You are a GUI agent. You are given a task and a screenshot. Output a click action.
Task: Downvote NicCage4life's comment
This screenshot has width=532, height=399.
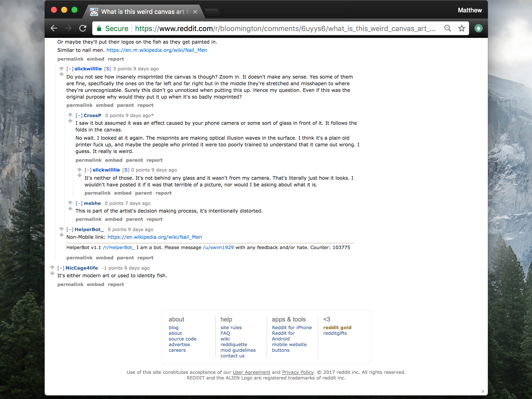(x=52, y=273)
